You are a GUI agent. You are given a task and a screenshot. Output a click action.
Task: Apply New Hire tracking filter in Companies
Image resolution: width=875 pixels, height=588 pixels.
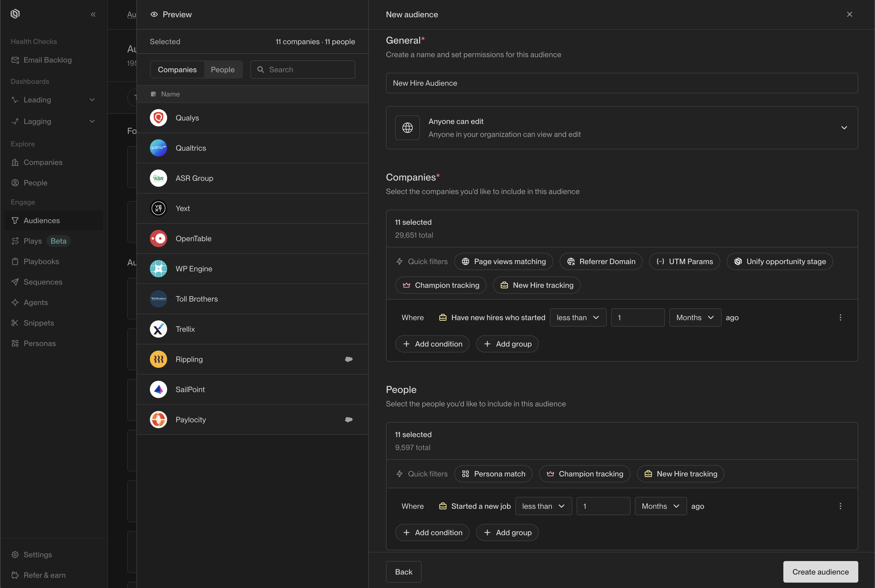537,285
